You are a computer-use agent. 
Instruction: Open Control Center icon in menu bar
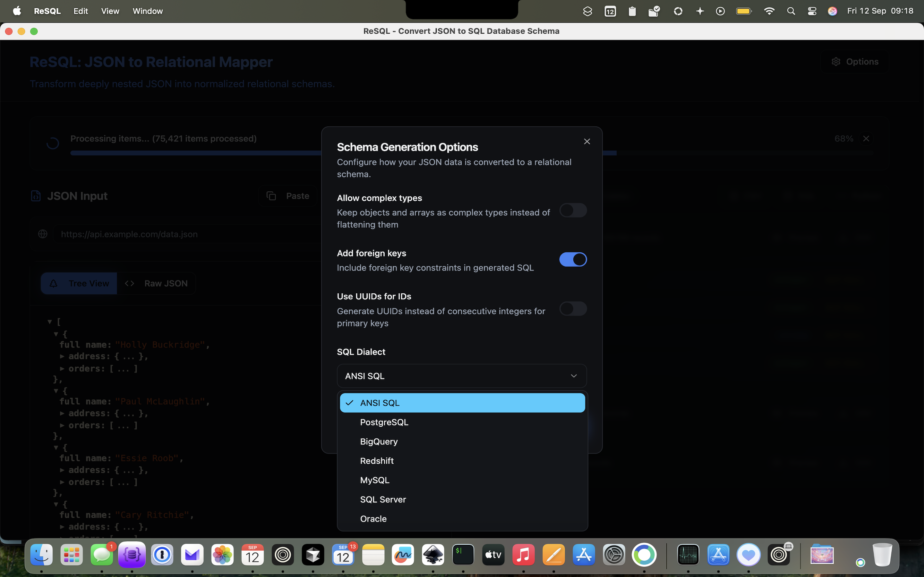point(812,11)
